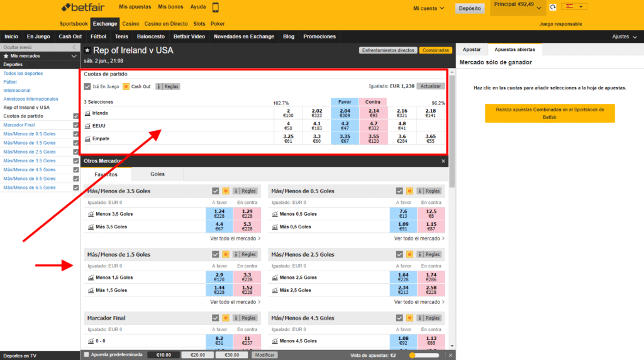Expand Mi cuenta dropdown
Viewport: 644px width, 360px height.
coord(428,8)
